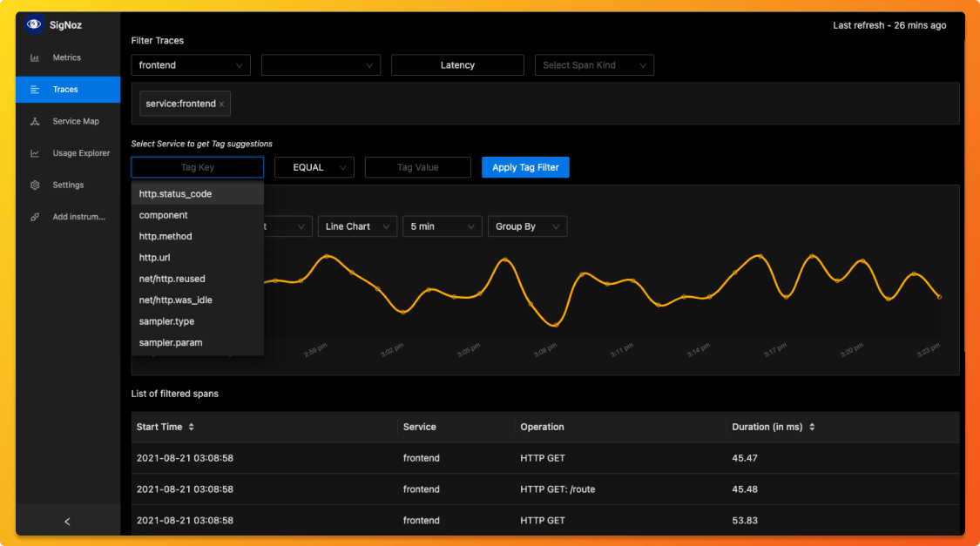The image size is (980, 546).
Task: Open the 5 min interval dropdown
Action: click(x=442, y=226)
